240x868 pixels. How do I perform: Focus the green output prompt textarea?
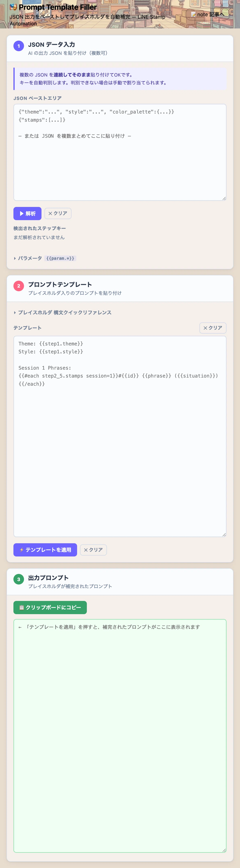120,736
